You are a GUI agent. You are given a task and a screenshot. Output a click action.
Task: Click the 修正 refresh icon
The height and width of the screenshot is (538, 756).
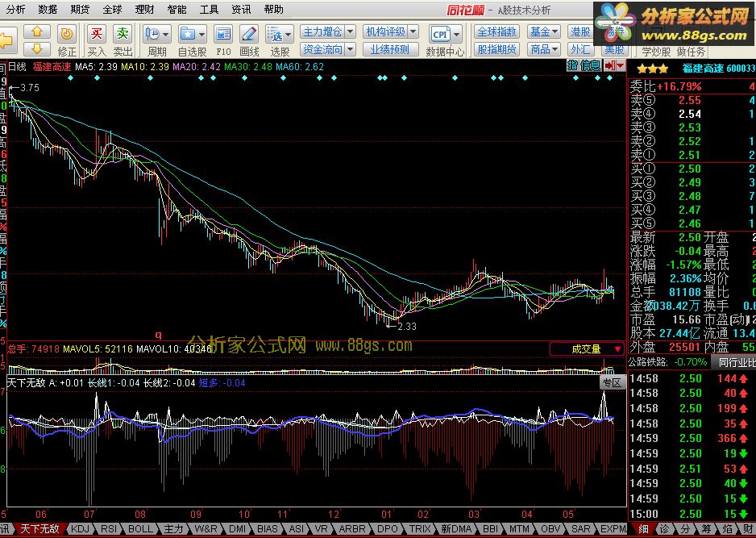tap(67, 34)
